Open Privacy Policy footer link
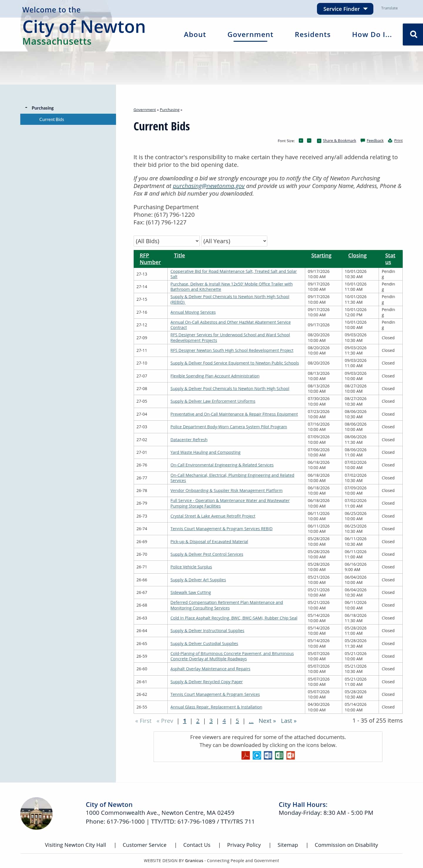The image size is (423, 868). (244, 845)
